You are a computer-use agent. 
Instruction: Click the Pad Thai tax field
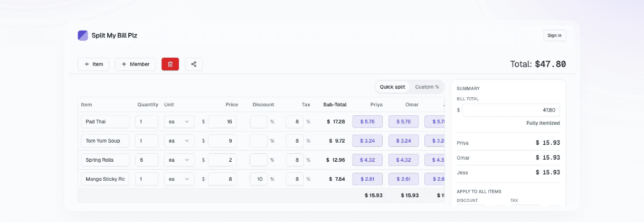(x=295, y=122)
